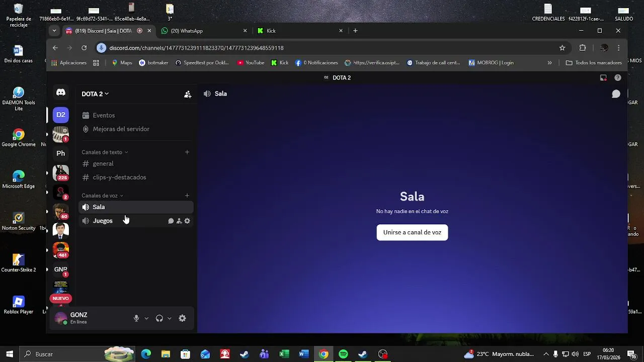Viewport: 644px width, 362px height.
Task: Open taskbar volume control
Action: point(575,354)
